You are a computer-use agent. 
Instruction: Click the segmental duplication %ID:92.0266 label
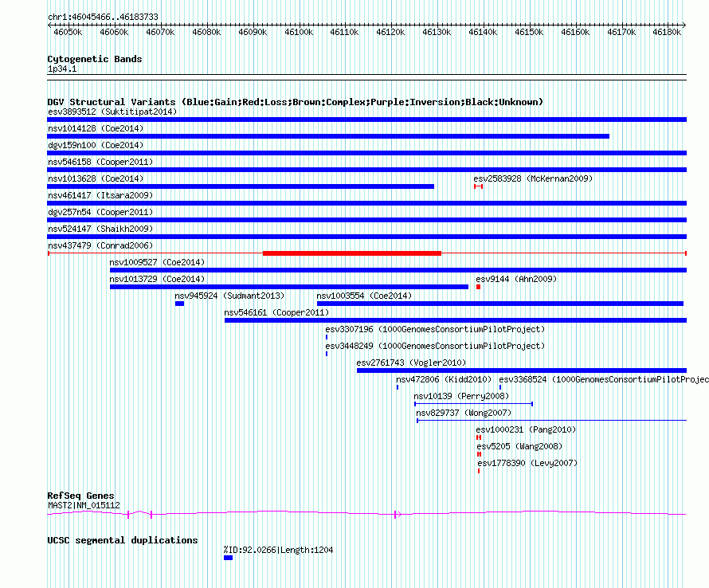coord(279,550)
